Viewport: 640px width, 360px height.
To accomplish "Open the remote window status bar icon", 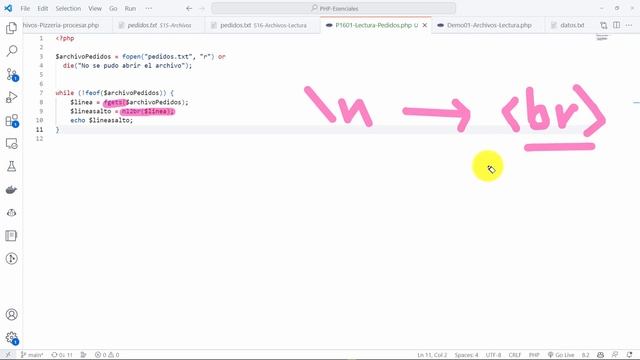I will [8, 355].
